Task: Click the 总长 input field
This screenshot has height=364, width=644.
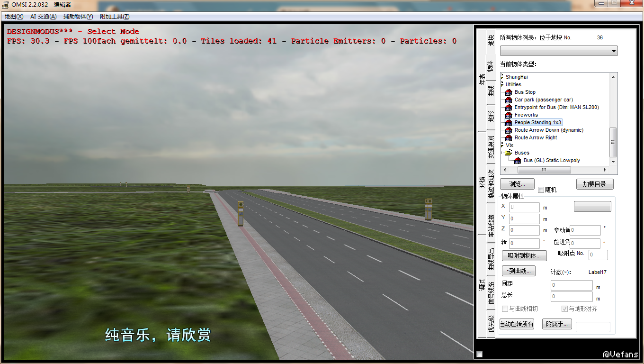Action: pyautogui.click(x=572, y=297)
